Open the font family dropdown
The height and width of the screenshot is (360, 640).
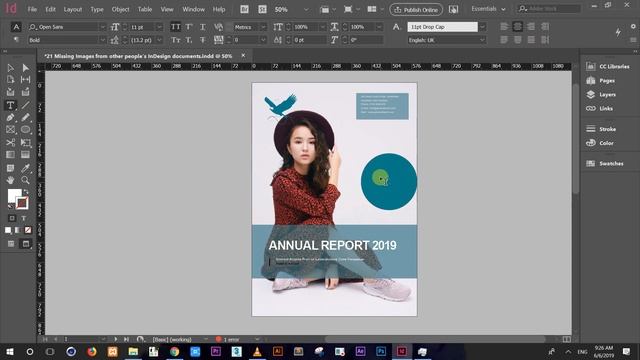[102, 27]
